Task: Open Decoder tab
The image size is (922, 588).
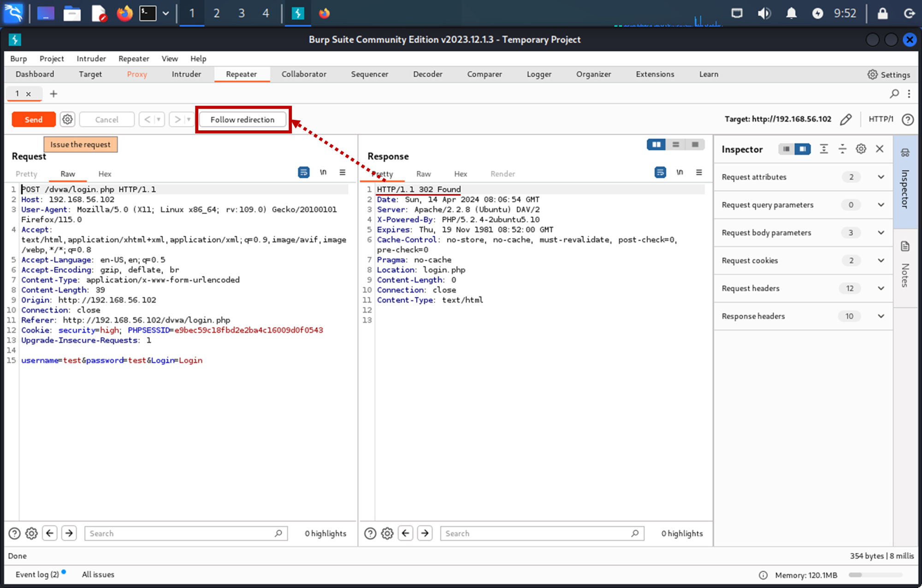Action: pos(427,74)
